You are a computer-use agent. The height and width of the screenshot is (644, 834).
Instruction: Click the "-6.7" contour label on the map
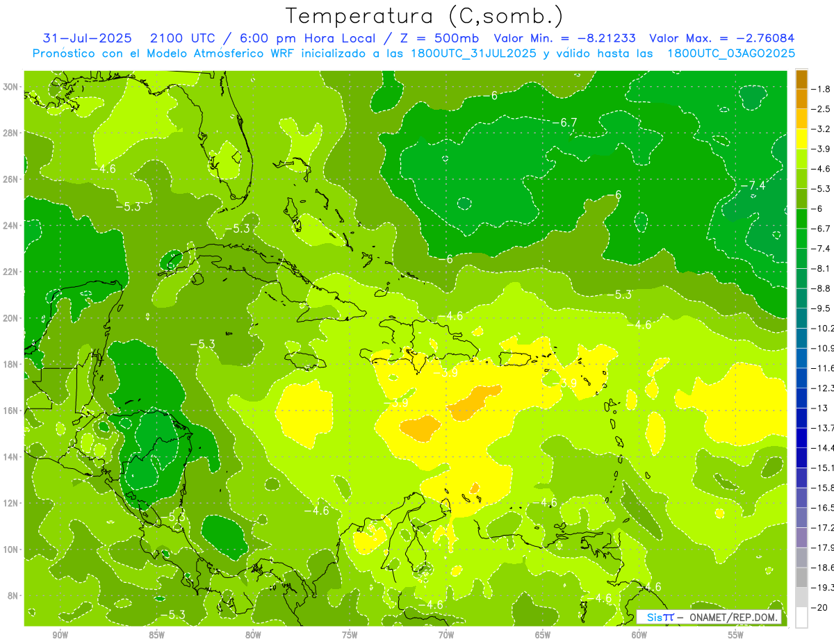pyautogui.click(x=564, y=122)
